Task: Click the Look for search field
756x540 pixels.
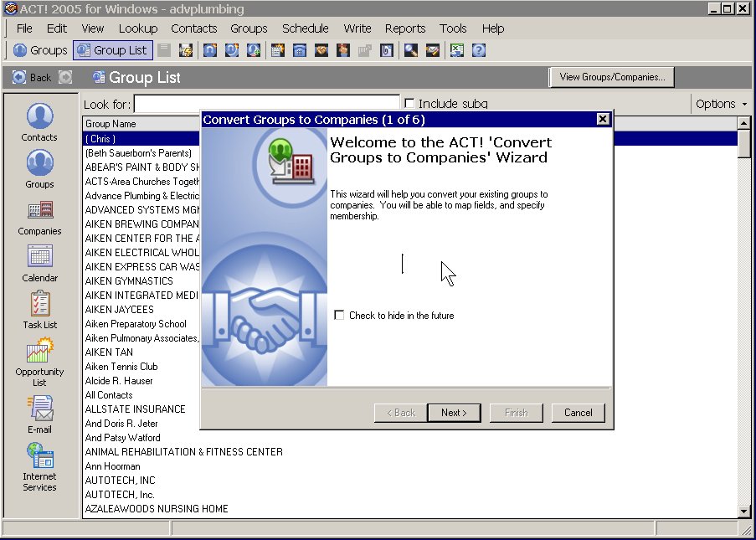Action: tap(266, 103)
